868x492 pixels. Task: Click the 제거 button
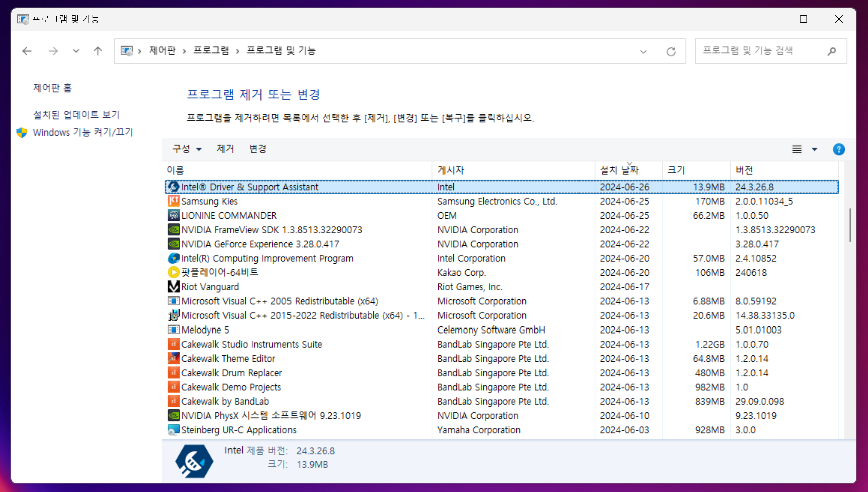tap(225, 149)
